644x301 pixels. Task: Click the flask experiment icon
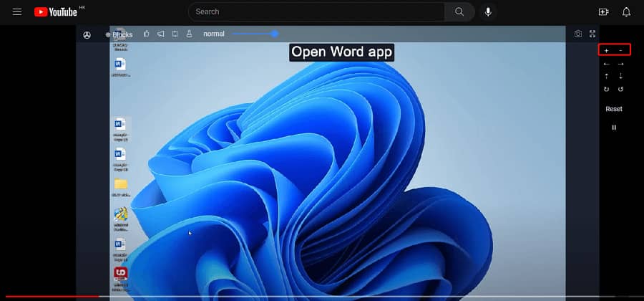(x=189, y=34)
